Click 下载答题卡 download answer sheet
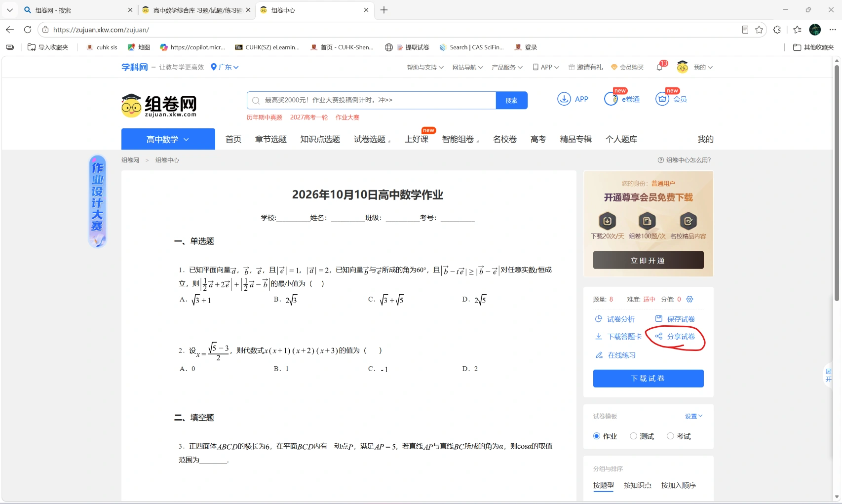Image resolution: width=842 pixels, height=504 pixels. (x=618, y=337)
